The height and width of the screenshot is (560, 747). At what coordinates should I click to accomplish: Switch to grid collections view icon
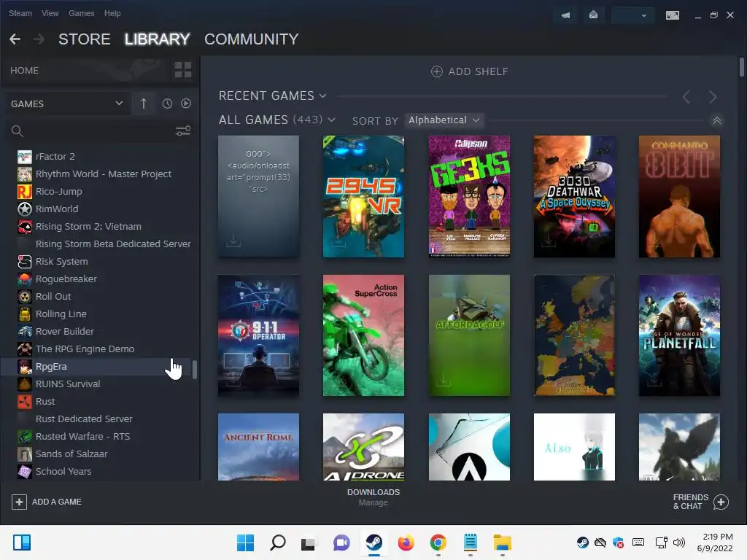coord(183,70)
